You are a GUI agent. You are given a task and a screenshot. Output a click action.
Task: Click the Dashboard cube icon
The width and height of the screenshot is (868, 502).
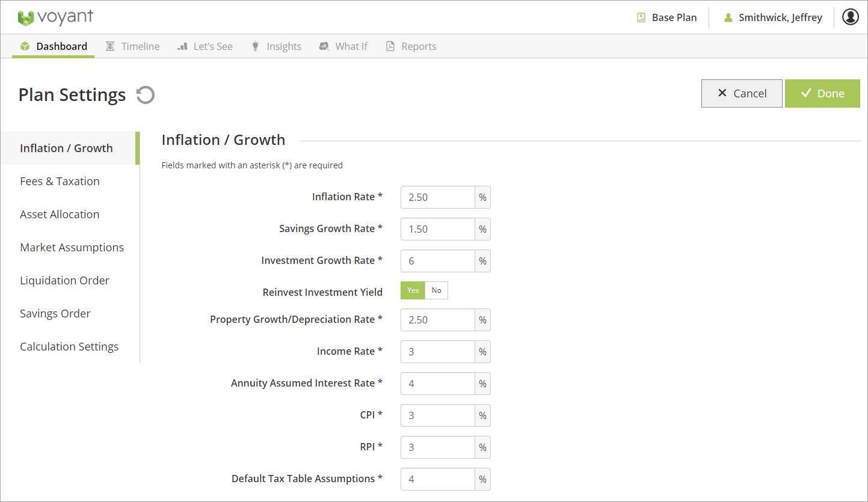pos(25,46)
